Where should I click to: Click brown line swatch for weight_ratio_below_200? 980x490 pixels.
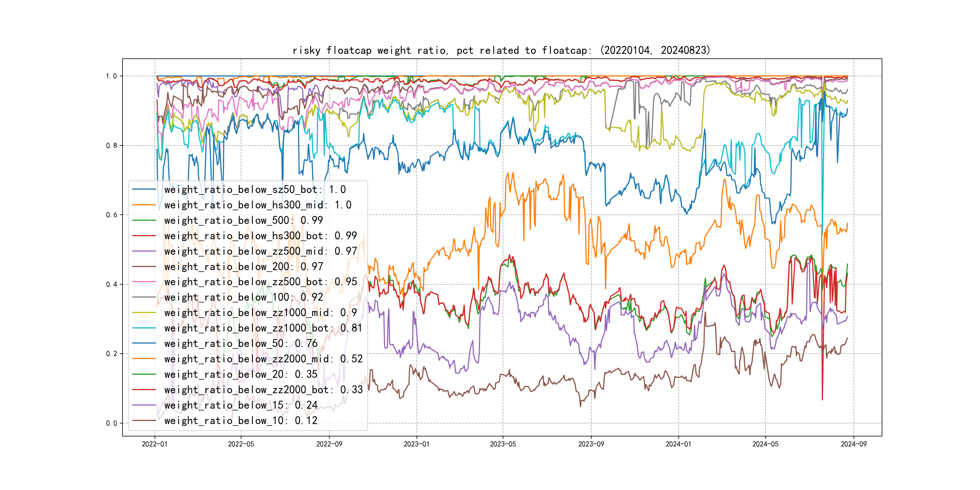[144, 267]
